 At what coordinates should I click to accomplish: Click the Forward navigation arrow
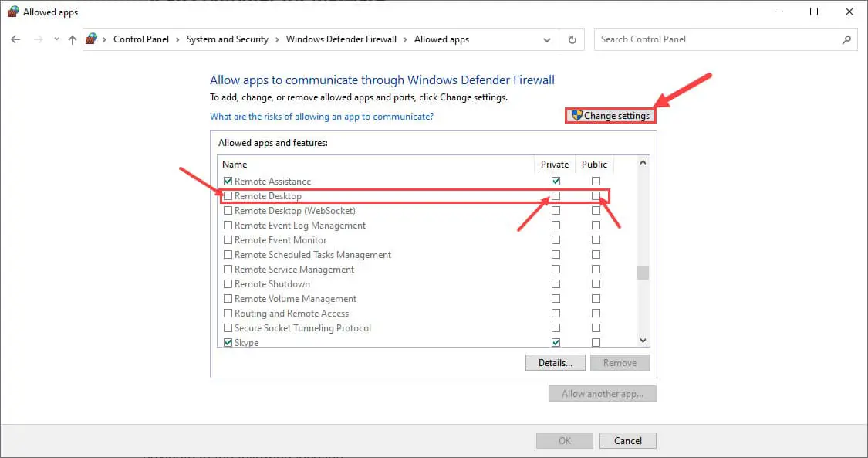(x=39, y=39)
